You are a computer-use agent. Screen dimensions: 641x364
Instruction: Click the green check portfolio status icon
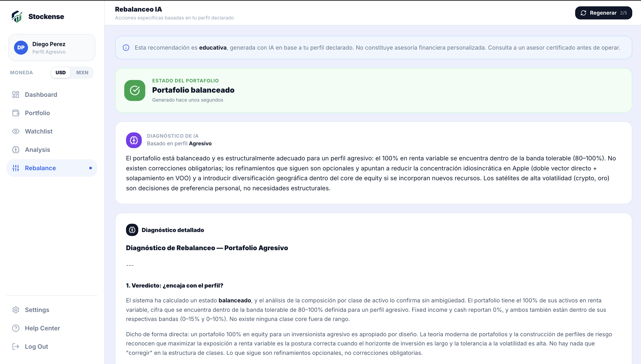click(135, 90)
